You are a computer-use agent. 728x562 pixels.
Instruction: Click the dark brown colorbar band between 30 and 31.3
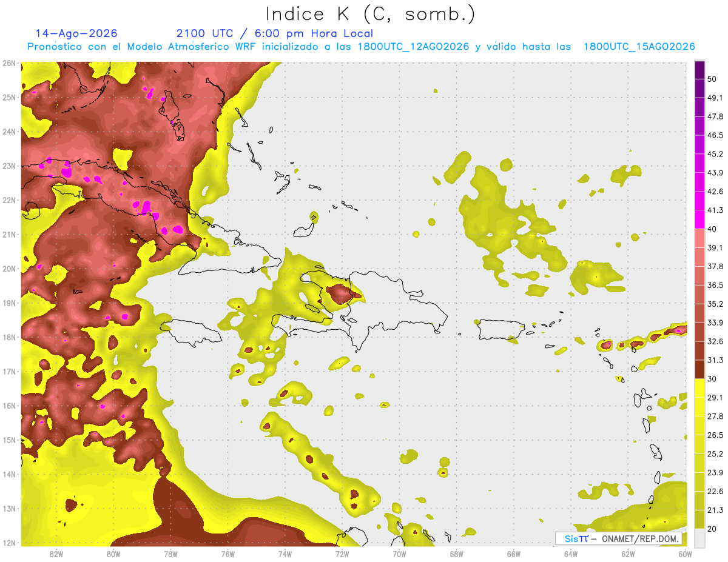[699, 369]
